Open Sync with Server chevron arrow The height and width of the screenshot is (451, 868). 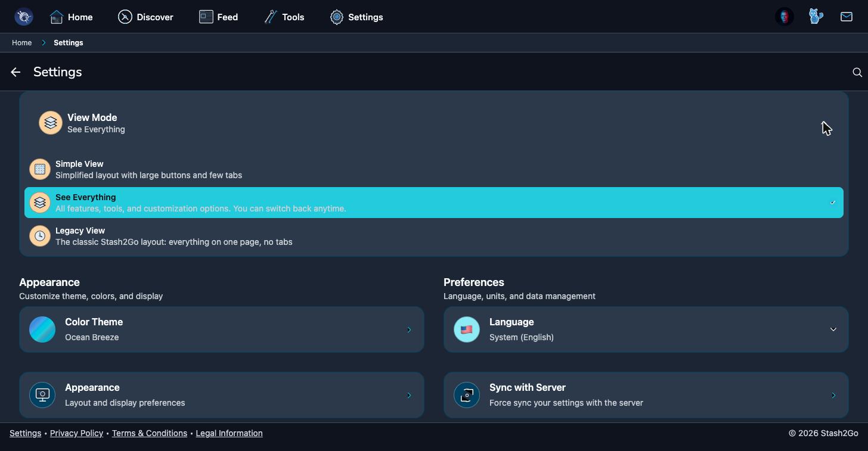point(833,395)
